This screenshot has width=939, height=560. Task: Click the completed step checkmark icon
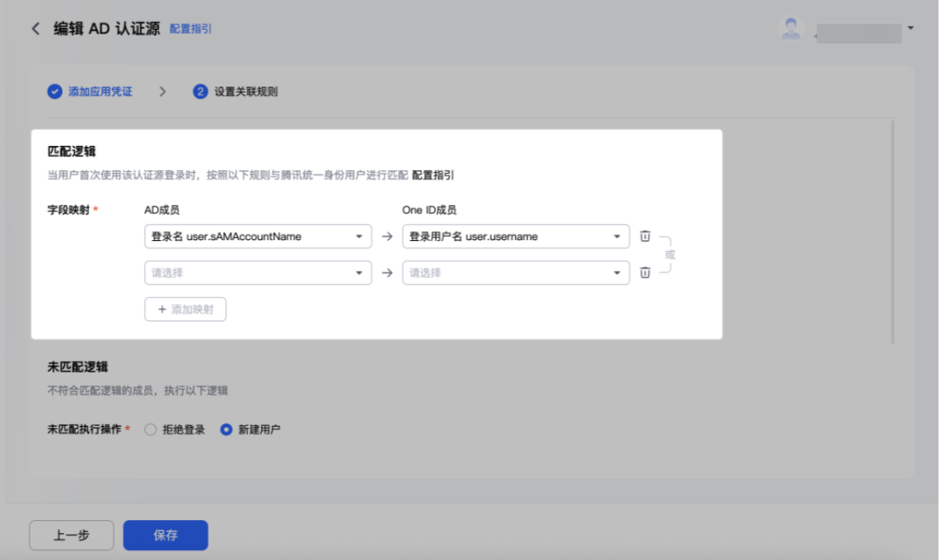point(54,92)
